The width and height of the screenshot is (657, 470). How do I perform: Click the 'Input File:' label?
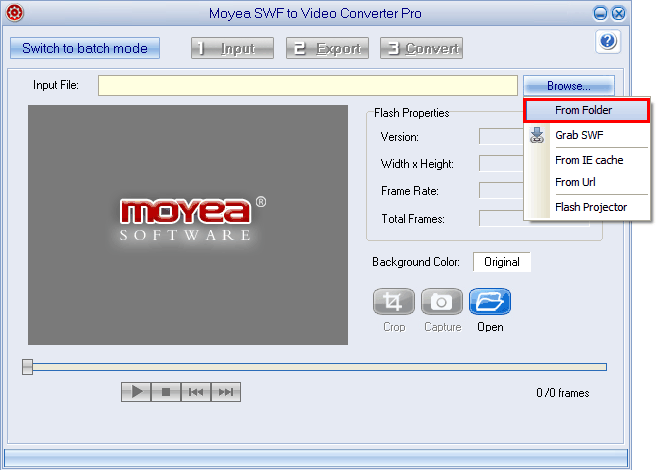pyautogui.click(x=56, y=85)
